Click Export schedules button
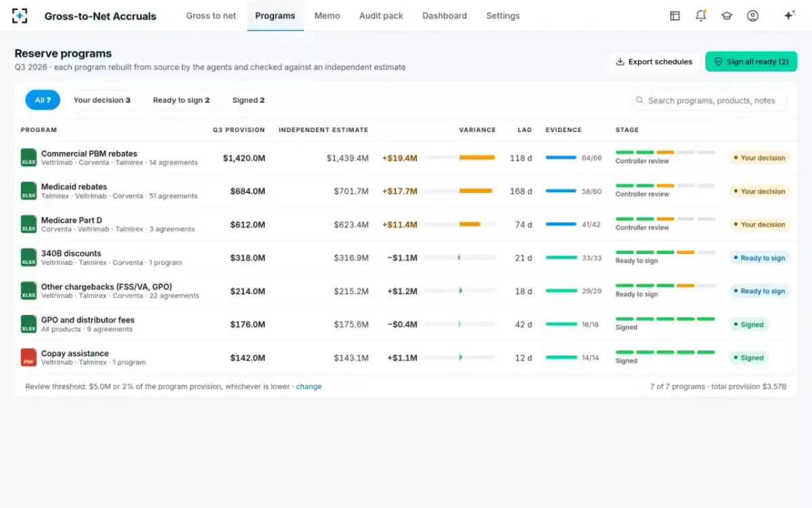The image size is (812, 508). [654, 62]
